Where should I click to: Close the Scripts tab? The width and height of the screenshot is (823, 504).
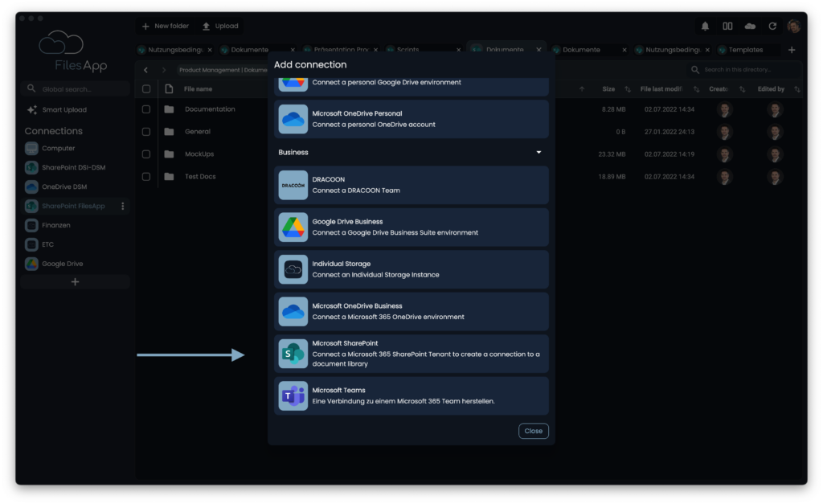pyautogui.click(x=459, y=50)
